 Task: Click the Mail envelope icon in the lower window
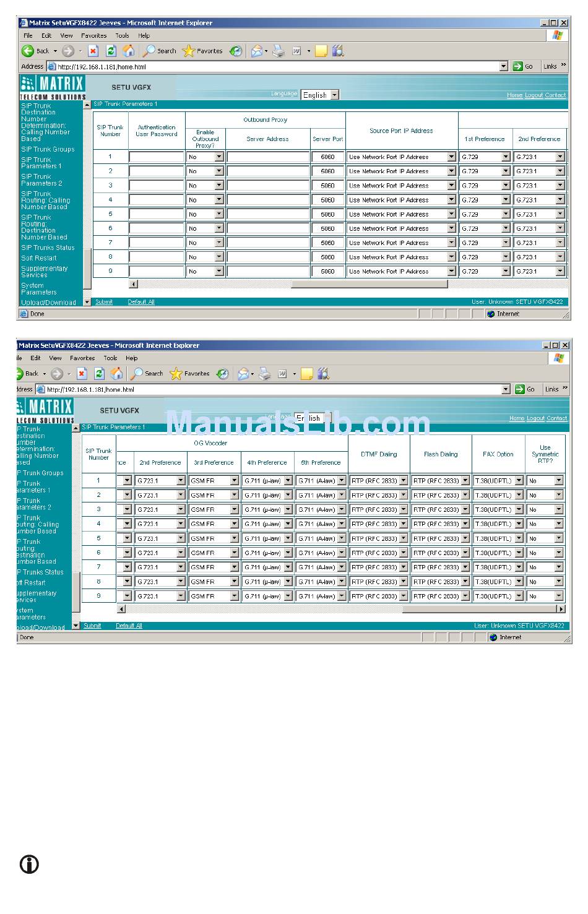coord(243,374)
